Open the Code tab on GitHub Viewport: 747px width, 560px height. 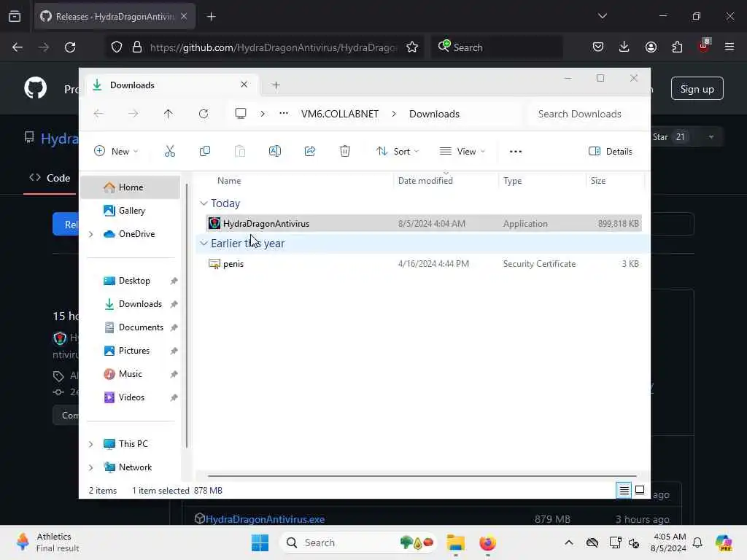coord(50,178)
